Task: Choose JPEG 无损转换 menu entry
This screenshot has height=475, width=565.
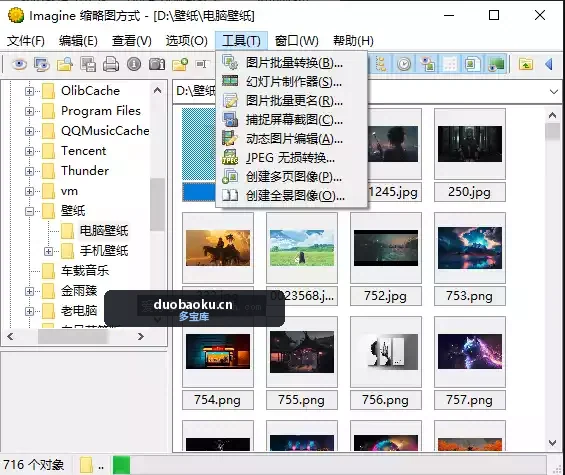Action: pos(291,157)
